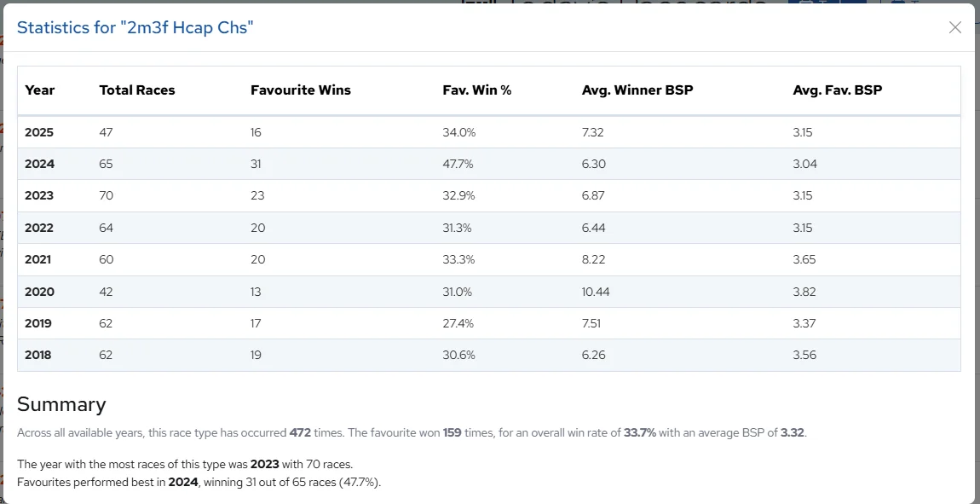Select the 2025 year row label
Screen dimensions: 980x504
pos(39,132)
